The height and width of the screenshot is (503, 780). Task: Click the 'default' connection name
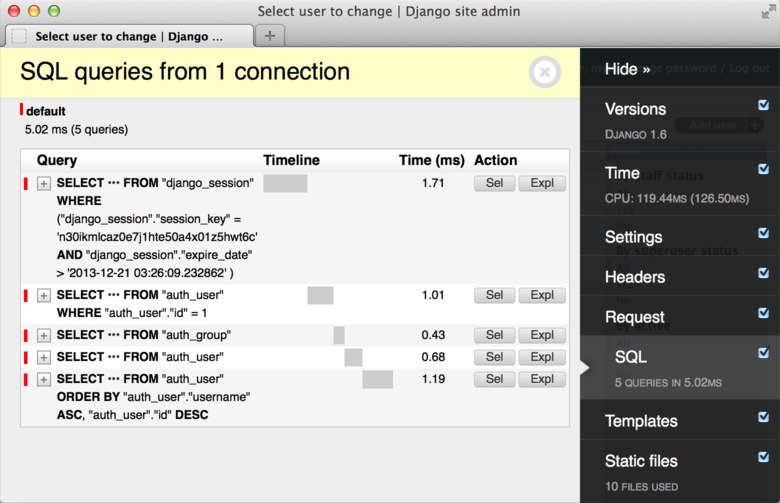click(46, 111)
